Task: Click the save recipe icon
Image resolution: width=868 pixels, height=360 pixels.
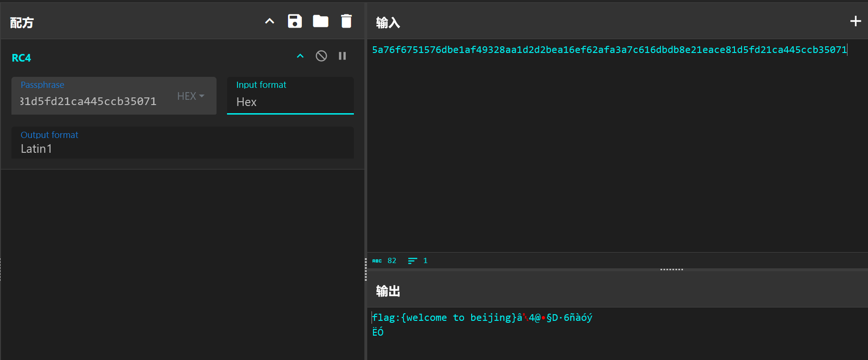Action: (x=295, y=21)
